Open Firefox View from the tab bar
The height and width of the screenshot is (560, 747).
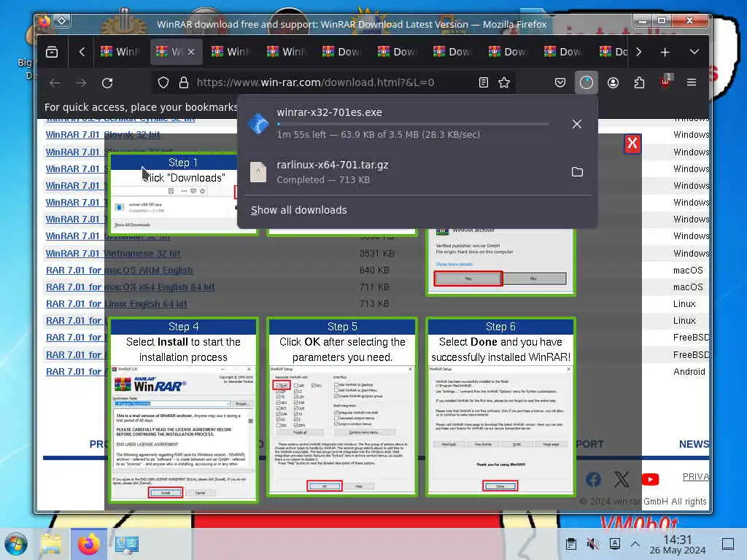(x=52, y=52)
